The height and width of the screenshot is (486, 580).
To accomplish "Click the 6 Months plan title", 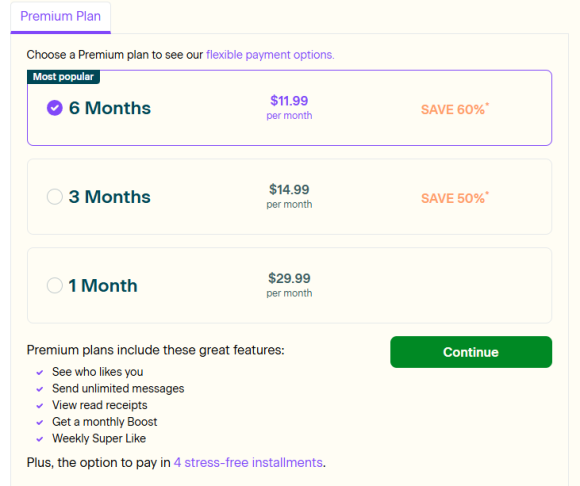I will (110, 108).
